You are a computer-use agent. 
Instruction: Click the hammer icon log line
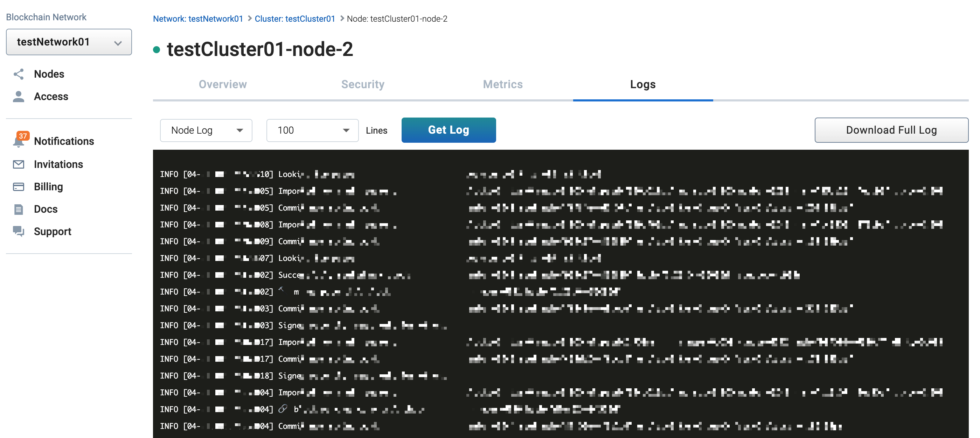coord(390,292)
